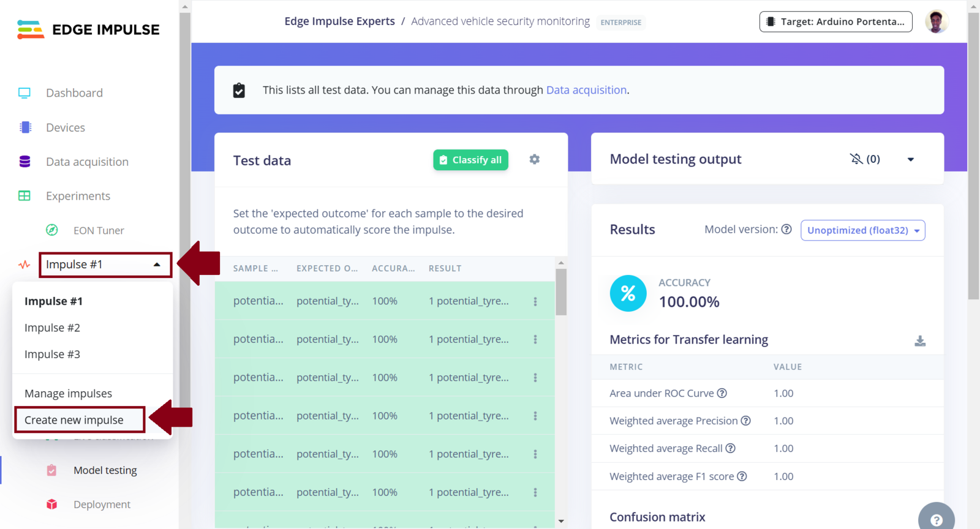This screenshot has height=529, width=980.
Task: Click the Deployment box icon
Action: click(x=51, y=505)
